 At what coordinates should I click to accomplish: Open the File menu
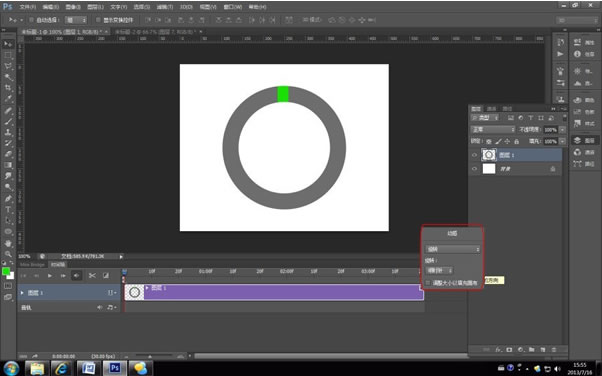[28, 7]
